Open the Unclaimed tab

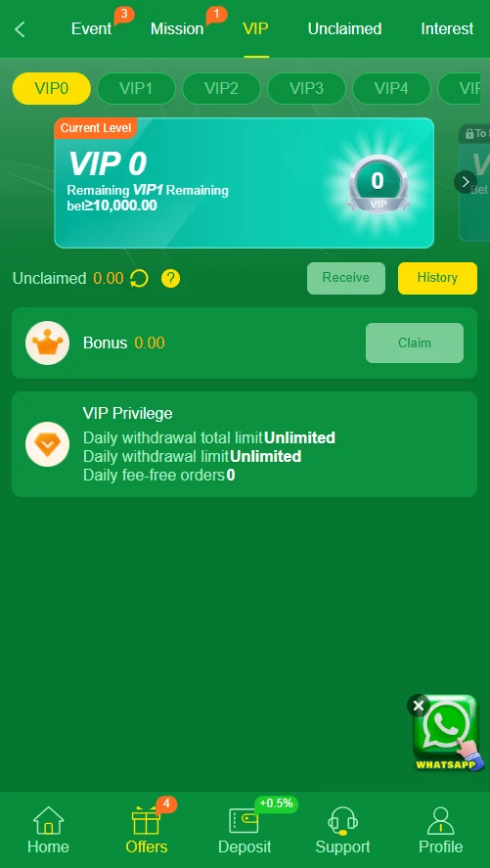click(x=344, y=28)
